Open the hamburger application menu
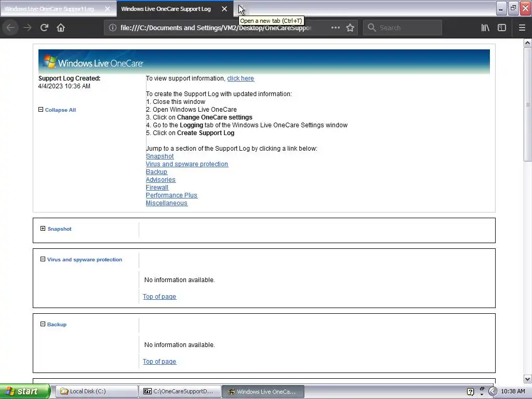 tap(522, 28)
